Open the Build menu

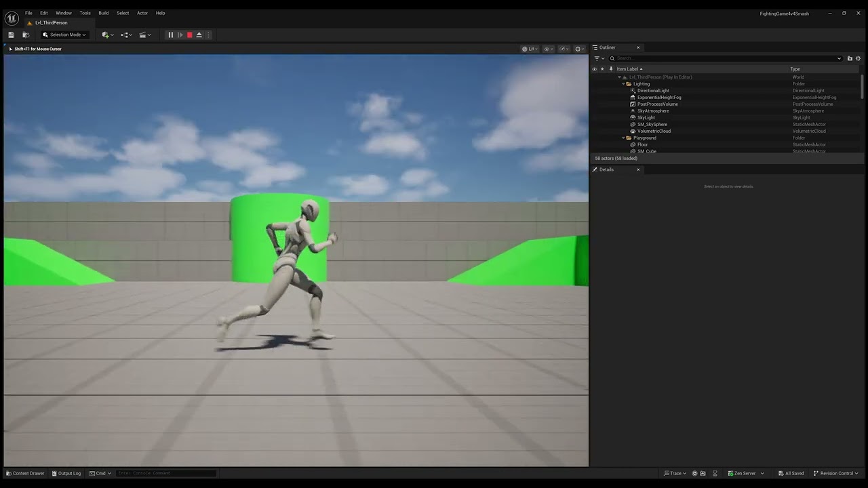[104, 13]
